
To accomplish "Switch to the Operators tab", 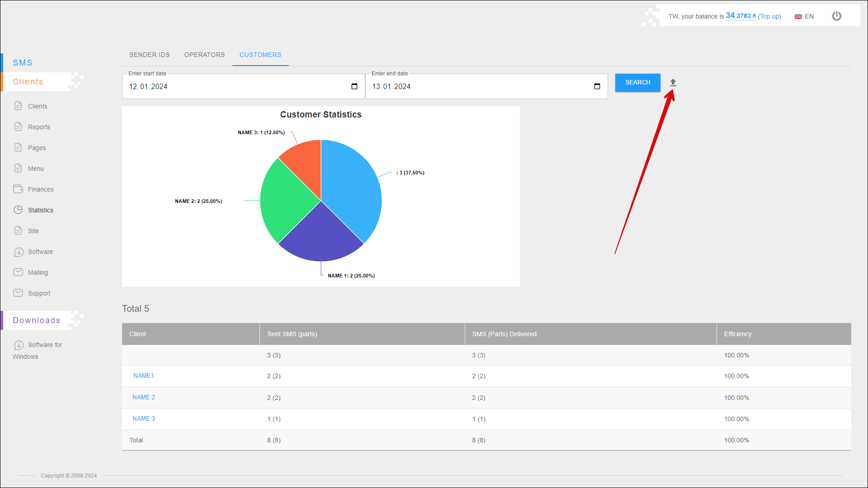I will [x=204, y=55].
